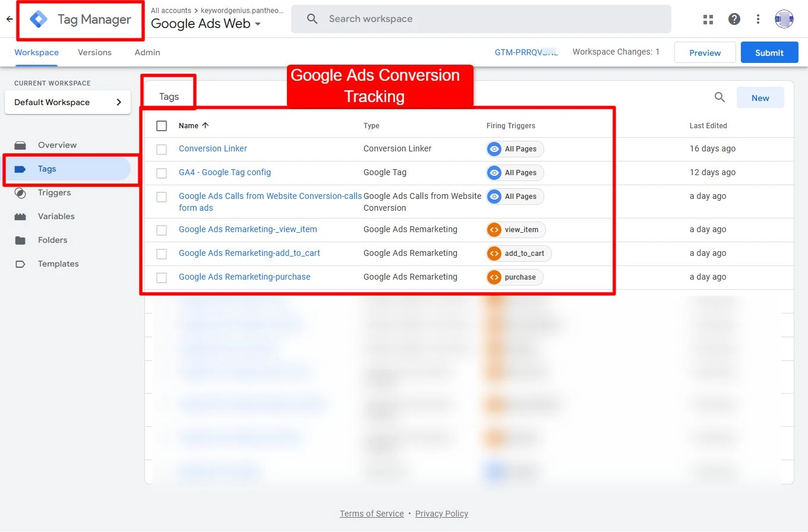Check the Google Ads Calls from Website checkbox
Image resolution: width=808 pixels, height=532 pixels.
coord(162,197)
